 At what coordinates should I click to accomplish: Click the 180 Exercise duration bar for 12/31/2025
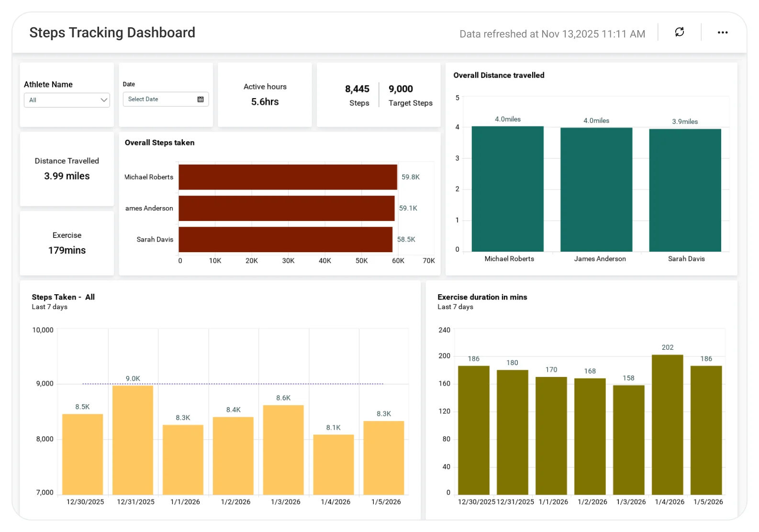[513, 432]
